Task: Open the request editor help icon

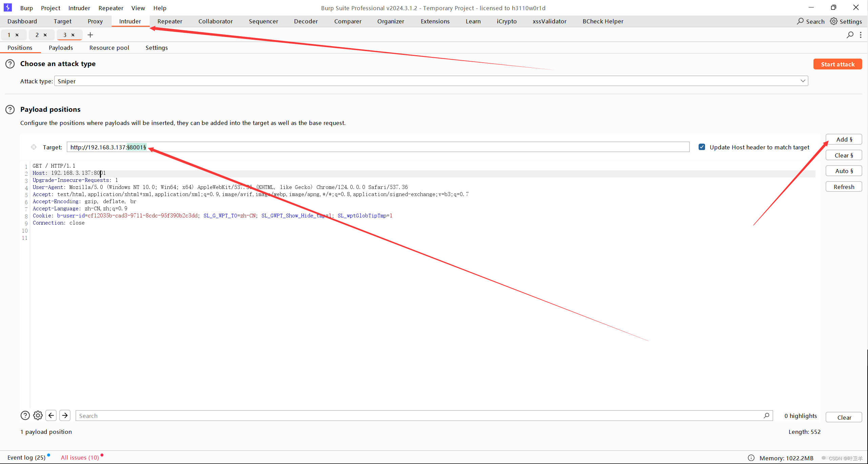Action: coord(25,415)
